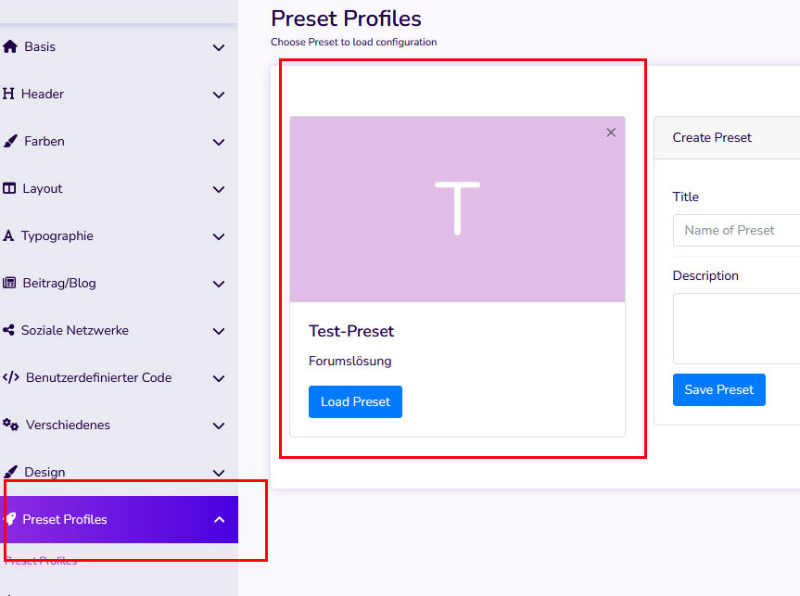Expand the Farben section chevron

(219, 142)
